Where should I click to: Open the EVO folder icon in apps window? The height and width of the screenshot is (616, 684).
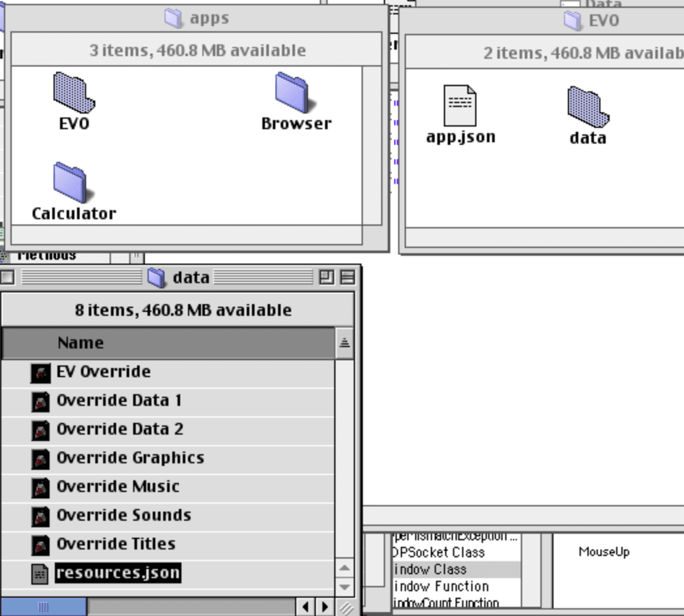tap(74, 93)
